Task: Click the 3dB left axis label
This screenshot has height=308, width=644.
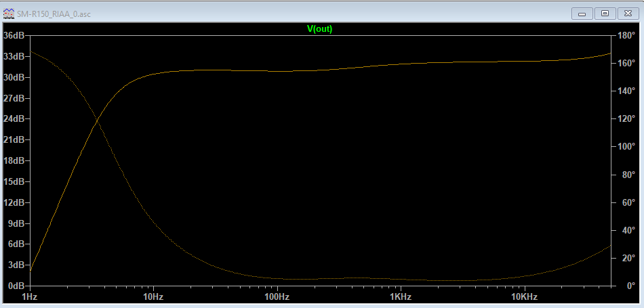Action: (15, 265)
